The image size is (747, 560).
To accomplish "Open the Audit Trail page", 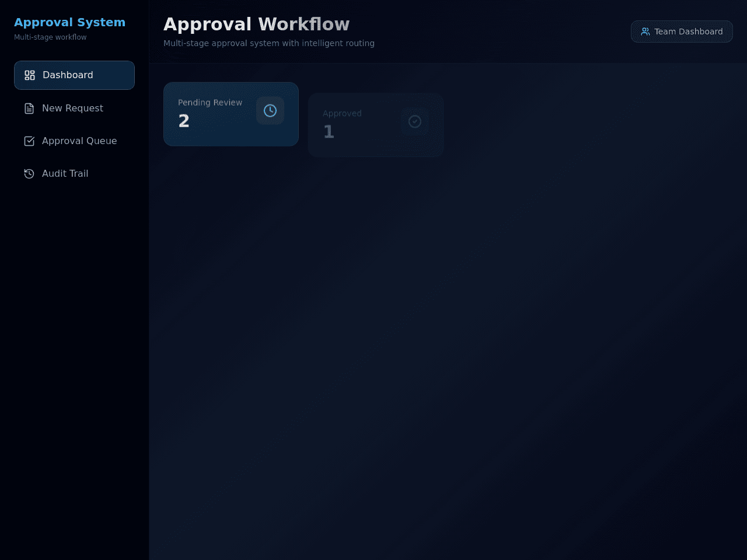I will 74,173.
